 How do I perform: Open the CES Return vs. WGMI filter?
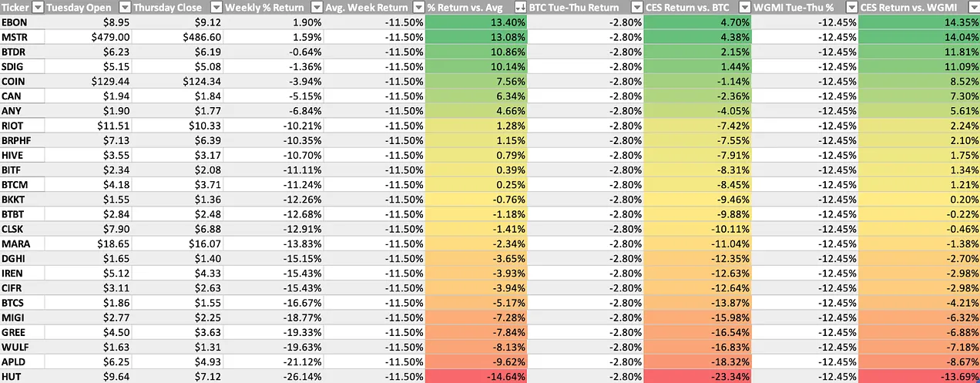tap(972, 8)
